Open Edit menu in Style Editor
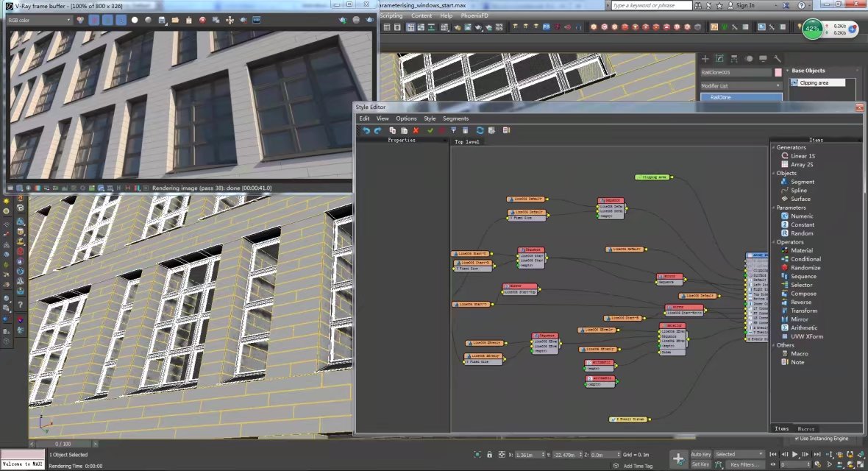This screenshot has height=471, width=868. coord(364,118)
